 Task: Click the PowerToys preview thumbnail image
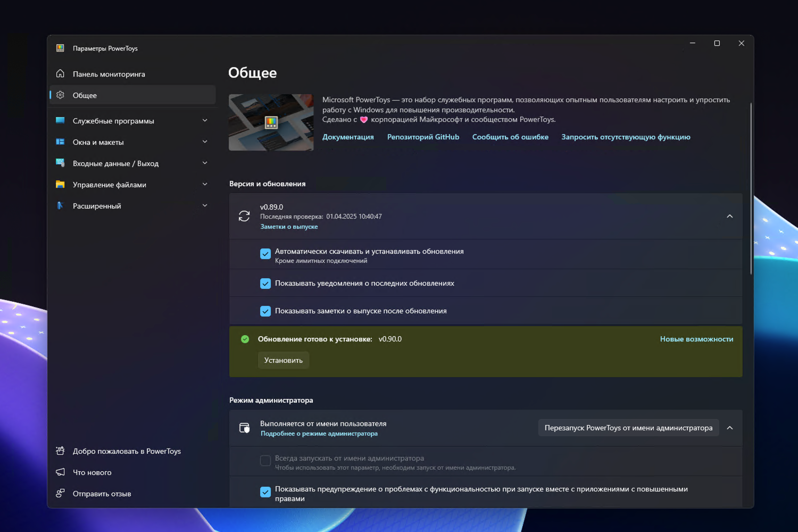[271, 122]
